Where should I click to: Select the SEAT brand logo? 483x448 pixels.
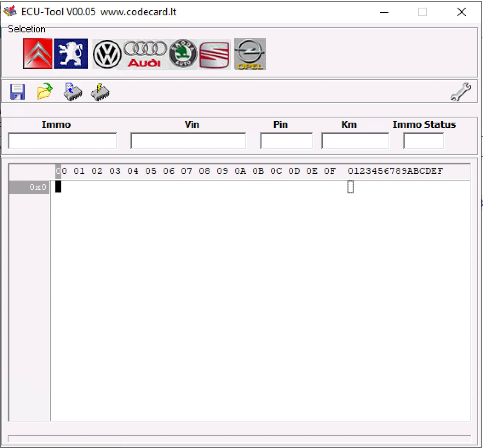click(x=215, y=55)
